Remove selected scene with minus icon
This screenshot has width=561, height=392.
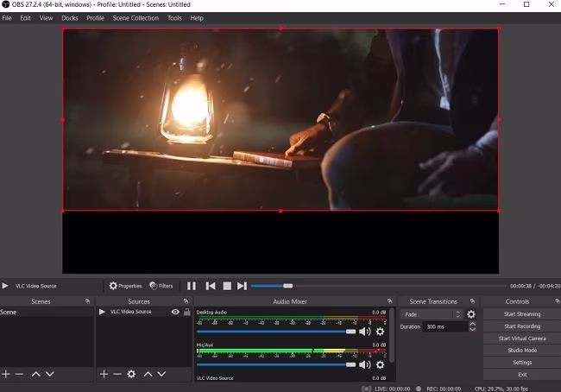click(x=19, y=374)
